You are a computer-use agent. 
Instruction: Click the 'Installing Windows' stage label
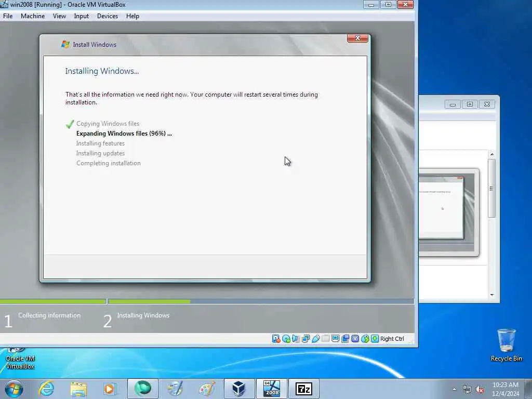pyautogui.click(x=143, y=315)
